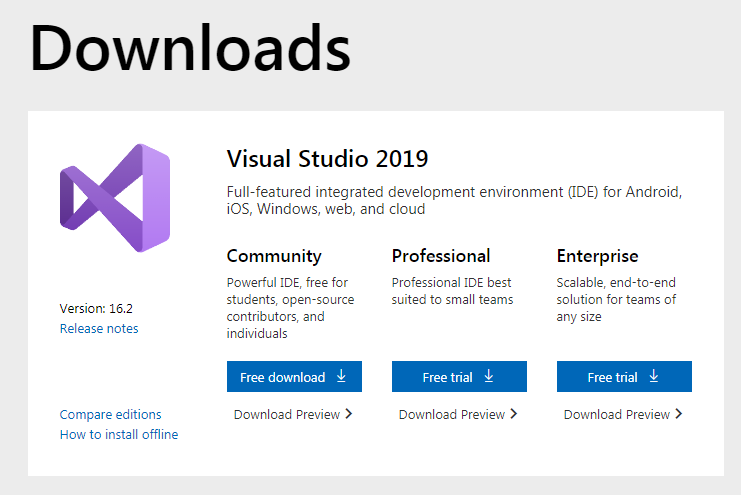Click Scalable, end-to-end solution description
Image resolution: width=741 pixels, height=495 pixels.
click(x=616, y=299)
